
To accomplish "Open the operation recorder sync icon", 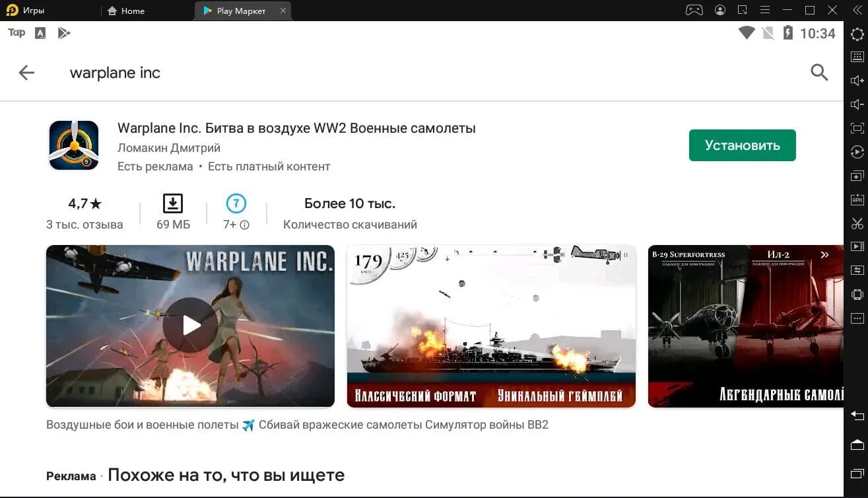I will [857, 152].
